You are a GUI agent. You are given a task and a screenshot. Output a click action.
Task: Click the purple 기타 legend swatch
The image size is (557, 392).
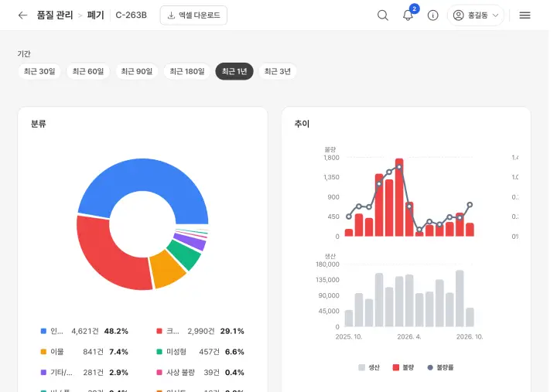tap(43, 373)
